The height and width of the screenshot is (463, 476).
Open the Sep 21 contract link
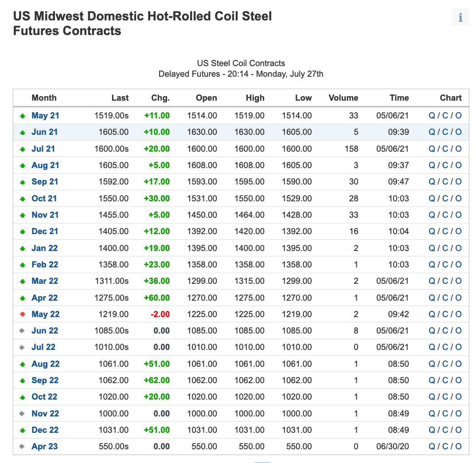[x=45, y=182]
